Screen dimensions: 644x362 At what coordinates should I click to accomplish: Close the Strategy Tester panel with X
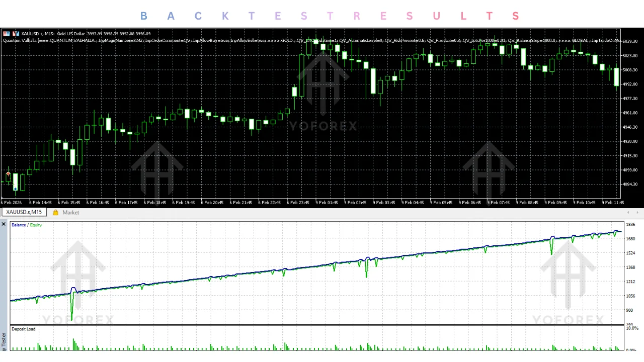4,224
